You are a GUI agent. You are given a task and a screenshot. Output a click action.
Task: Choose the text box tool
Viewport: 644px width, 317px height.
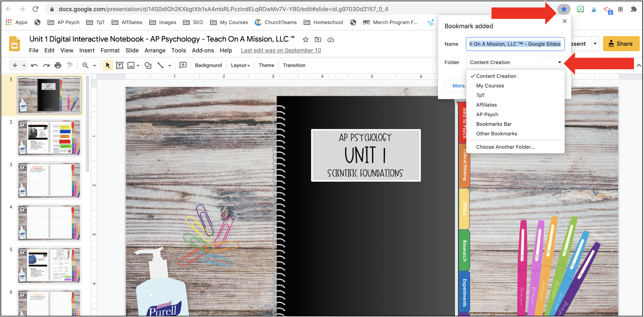120,66
